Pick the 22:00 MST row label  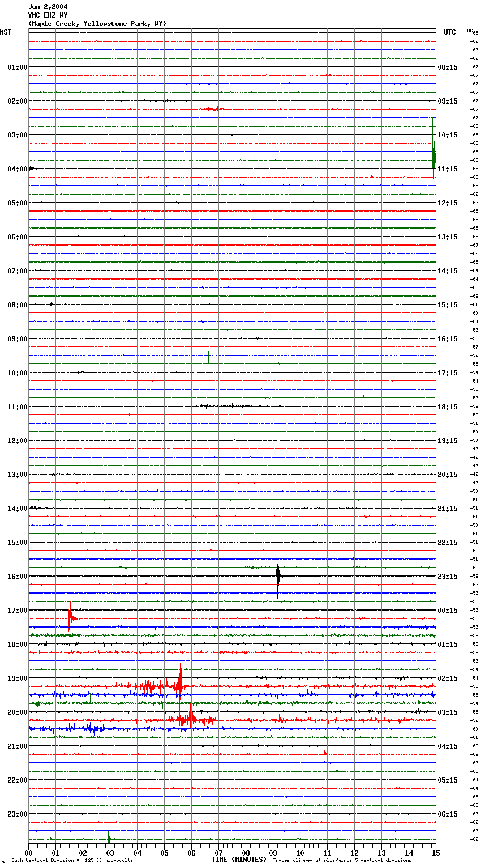pyautogui.click(x=18, y=780)
